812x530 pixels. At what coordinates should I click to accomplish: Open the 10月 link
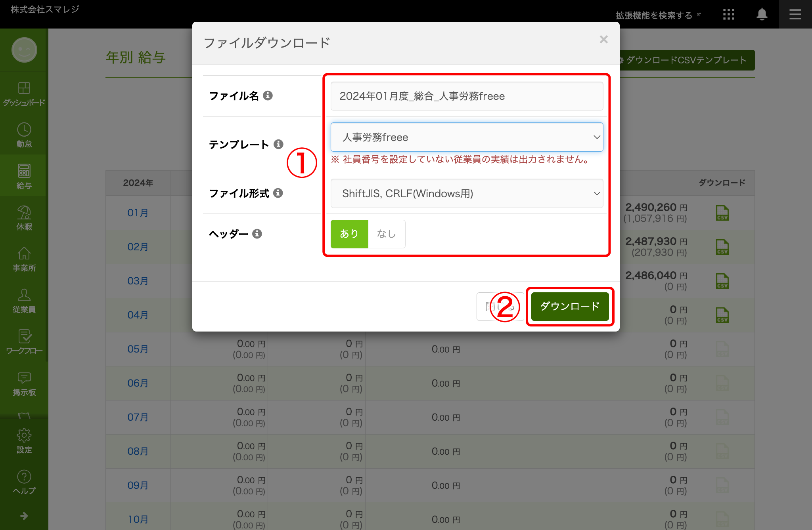(138, 519)
